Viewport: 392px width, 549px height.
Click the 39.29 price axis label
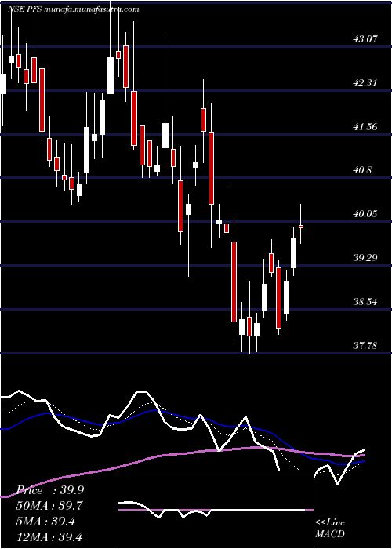[x=365, y=258]
